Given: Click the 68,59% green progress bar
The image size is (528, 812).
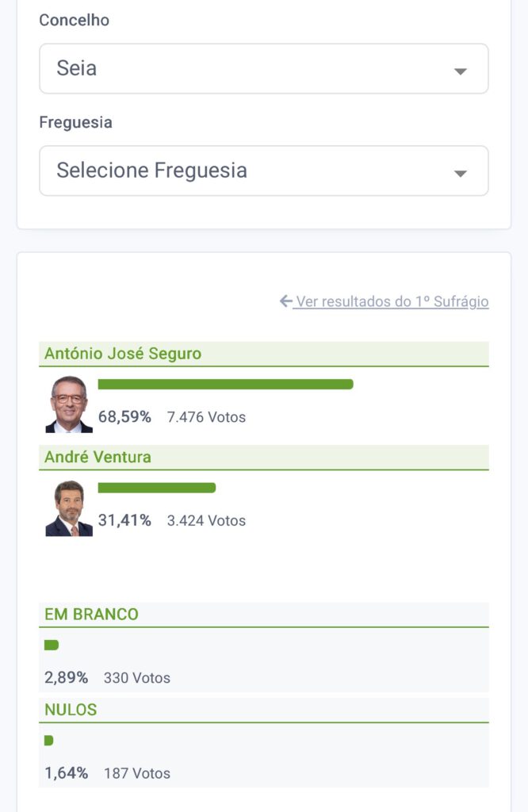Looking at the screenshot, I should tap(225, 385).
